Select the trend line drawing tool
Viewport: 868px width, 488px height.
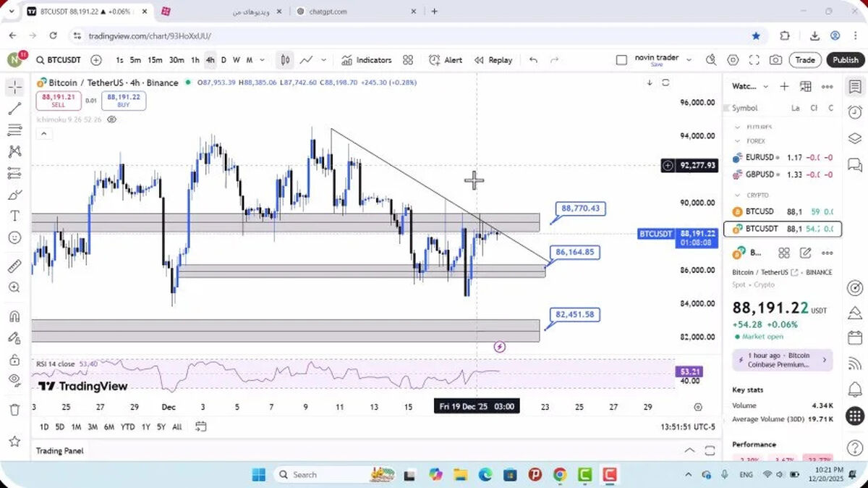coord(14,109)
